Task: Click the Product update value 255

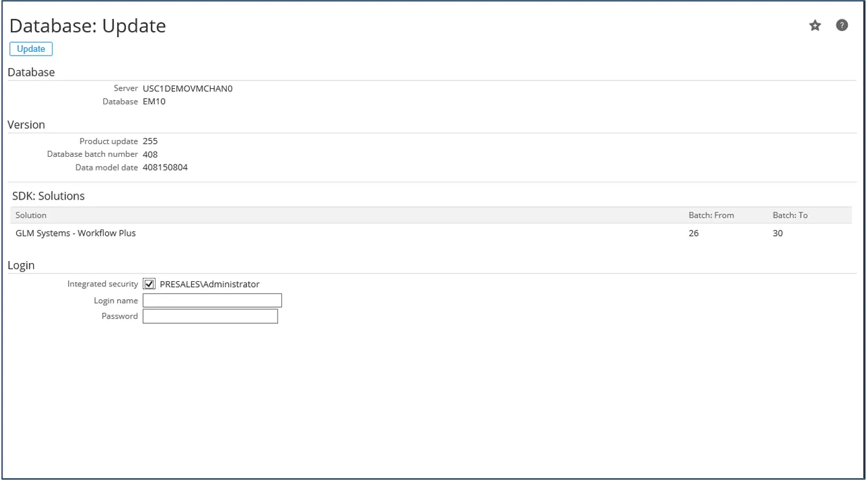Action: [150, 141]
